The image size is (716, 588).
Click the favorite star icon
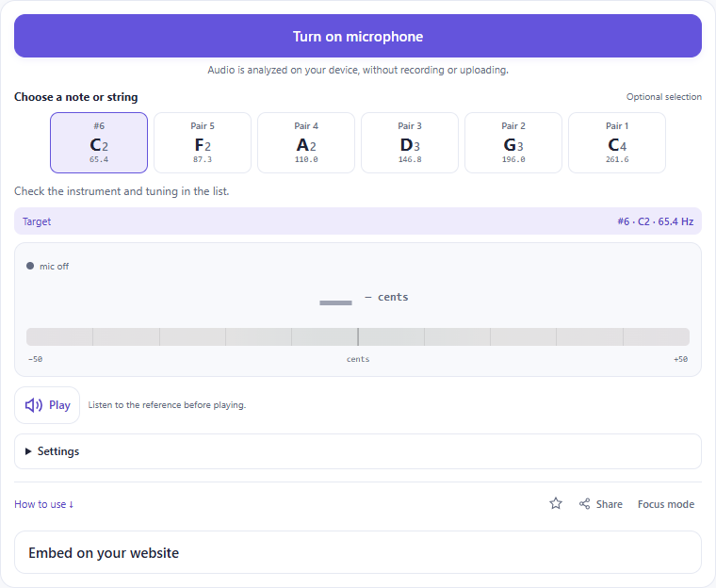click(556, 503)
